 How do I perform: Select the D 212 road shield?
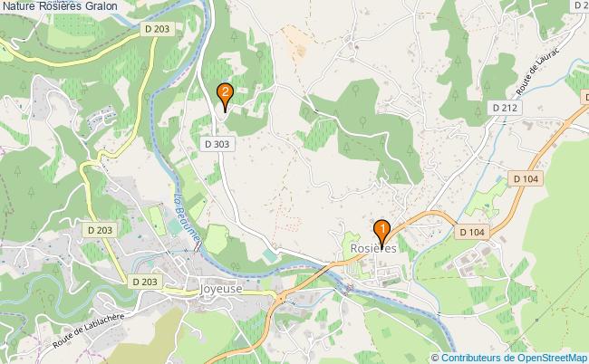tap(505, 108)
